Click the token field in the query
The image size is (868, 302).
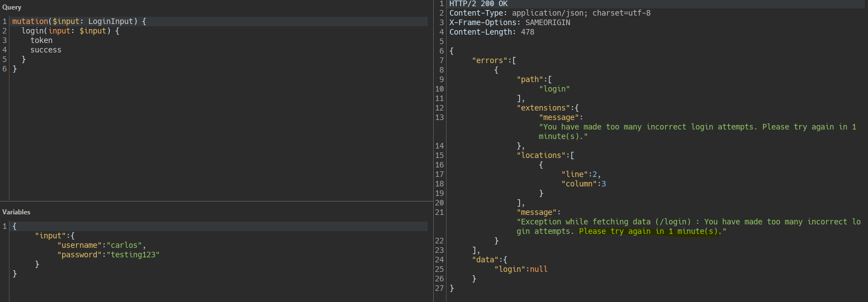[41, 40]
